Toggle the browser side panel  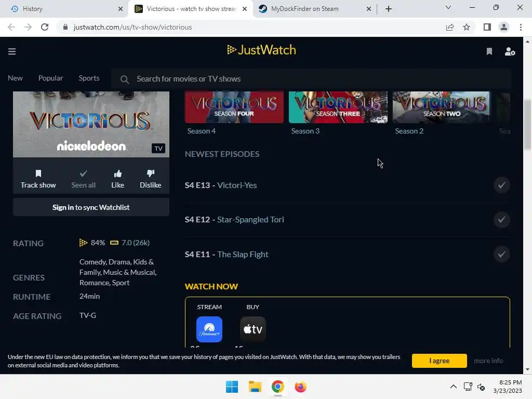point(487,27)
